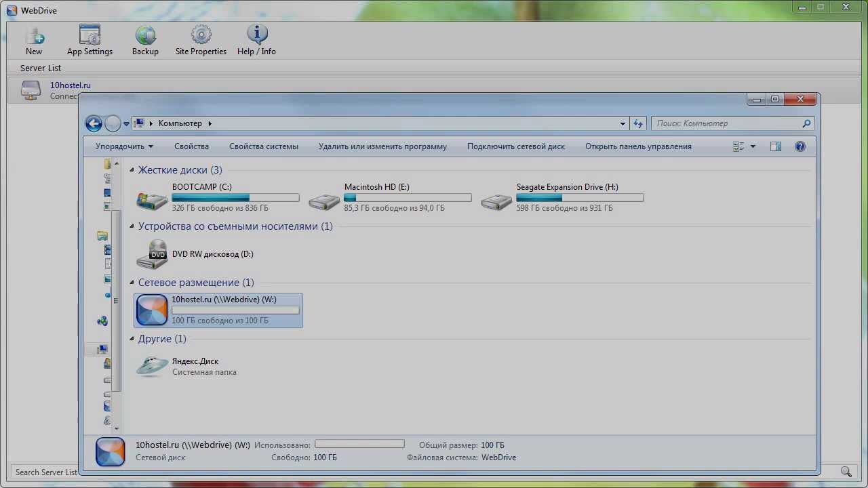The image size is (868, 488).
Task: Select the Macintosh HD (E:) drive icon
Action: (x=324, y=201)
